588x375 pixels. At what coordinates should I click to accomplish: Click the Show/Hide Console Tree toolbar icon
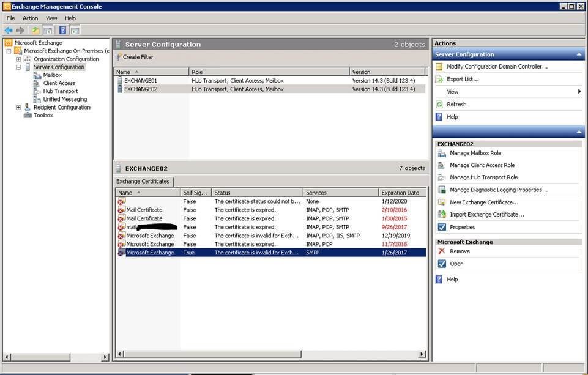click(x=48, y=31)
